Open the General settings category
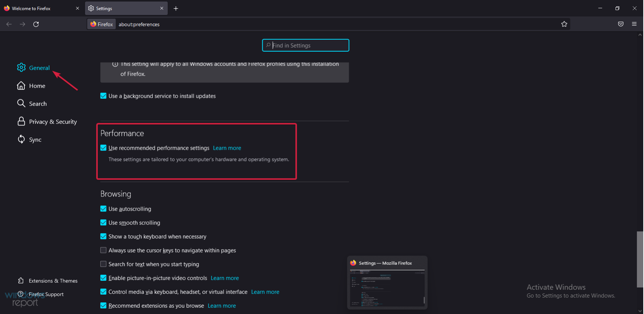 tap(33, 68)
